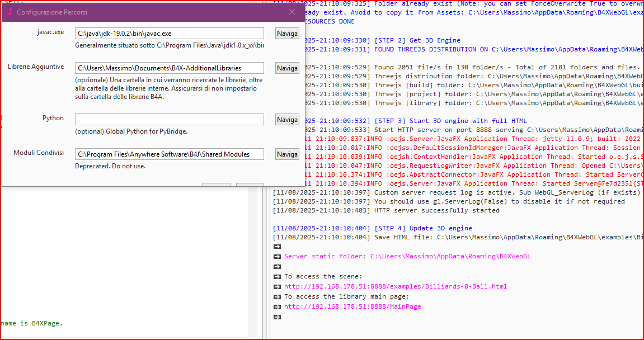Click the J app icon in Configurazione Percorsi title bar
This screenshot has height=340, width=644.
coord(9,12)
